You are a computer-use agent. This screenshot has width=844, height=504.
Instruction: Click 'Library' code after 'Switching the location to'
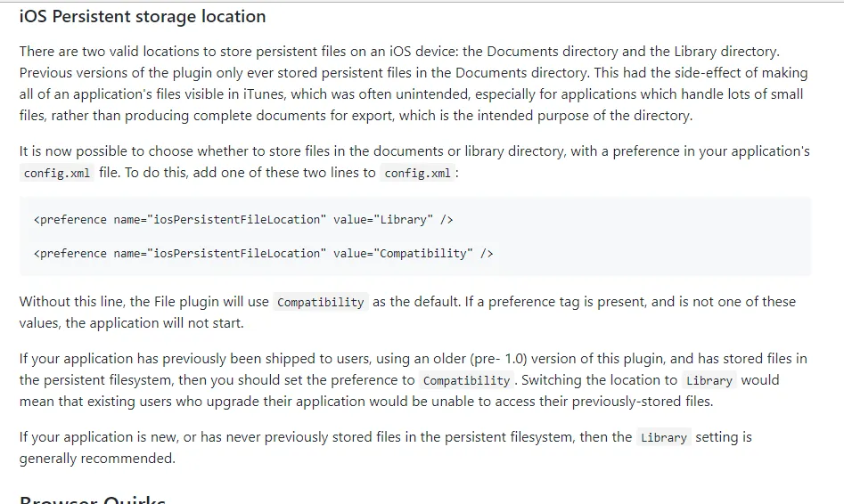click(x=709, y=381)
